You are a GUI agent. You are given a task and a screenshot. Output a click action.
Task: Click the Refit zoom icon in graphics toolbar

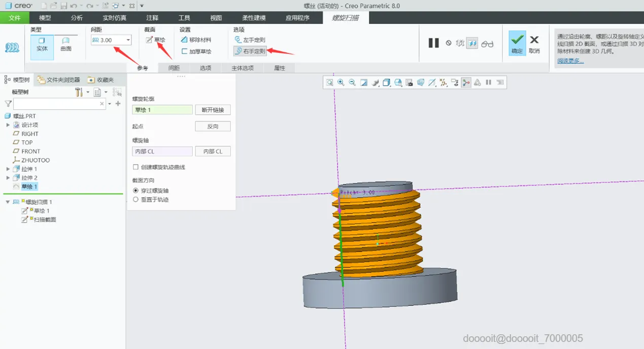[330, 83]
